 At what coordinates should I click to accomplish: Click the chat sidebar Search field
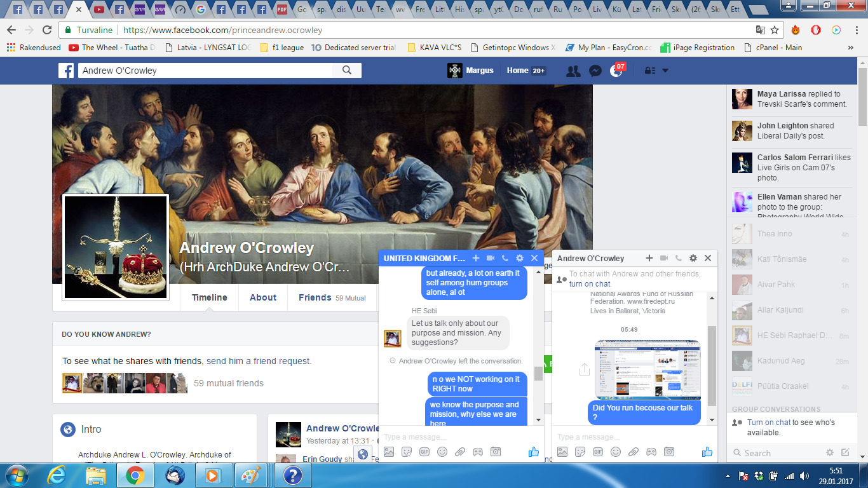click(775, 453)
